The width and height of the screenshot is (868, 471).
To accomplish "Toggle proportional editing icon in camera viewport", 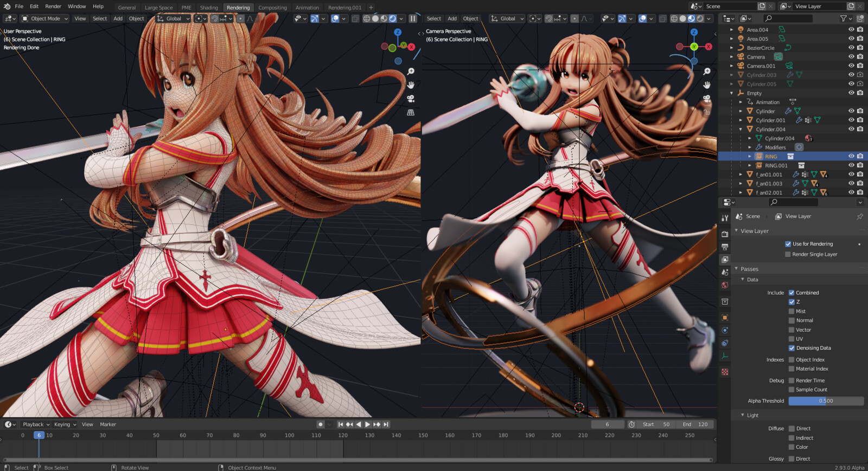I will click(575, 18).
